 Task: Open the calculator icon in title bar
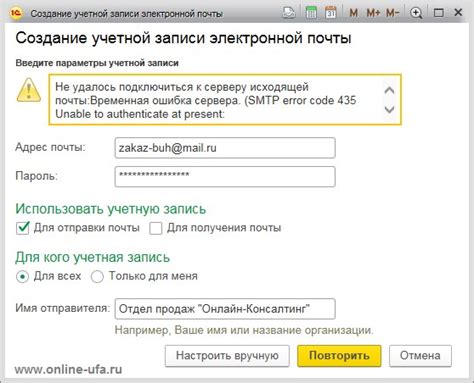[311, 13]
